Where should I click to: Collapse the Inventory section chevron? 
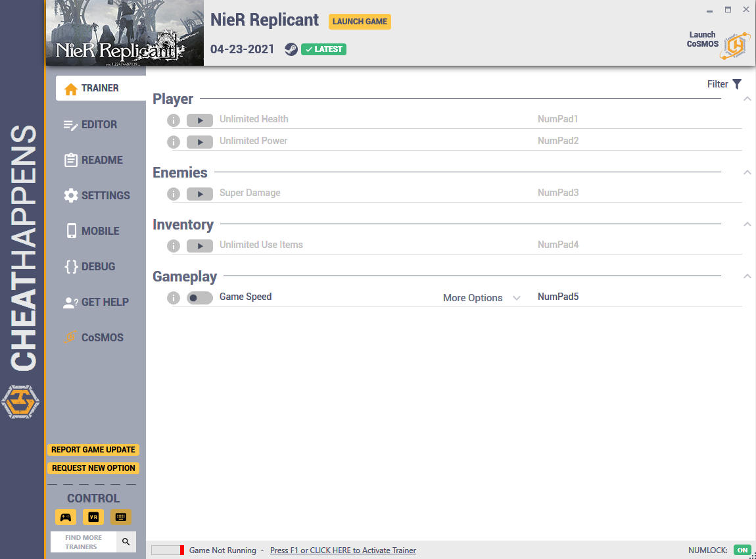pos(747,224)
